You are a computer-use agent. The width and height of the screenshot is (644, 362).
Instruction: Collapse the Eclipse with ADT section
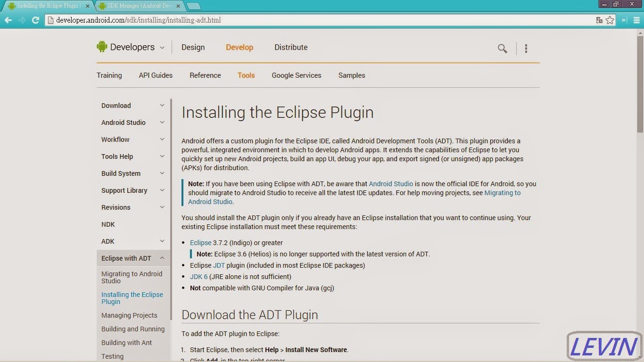[x=162, y=258]
